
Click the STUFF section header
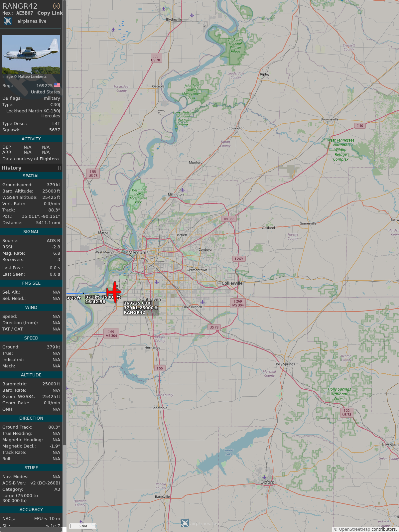point(31,468)
